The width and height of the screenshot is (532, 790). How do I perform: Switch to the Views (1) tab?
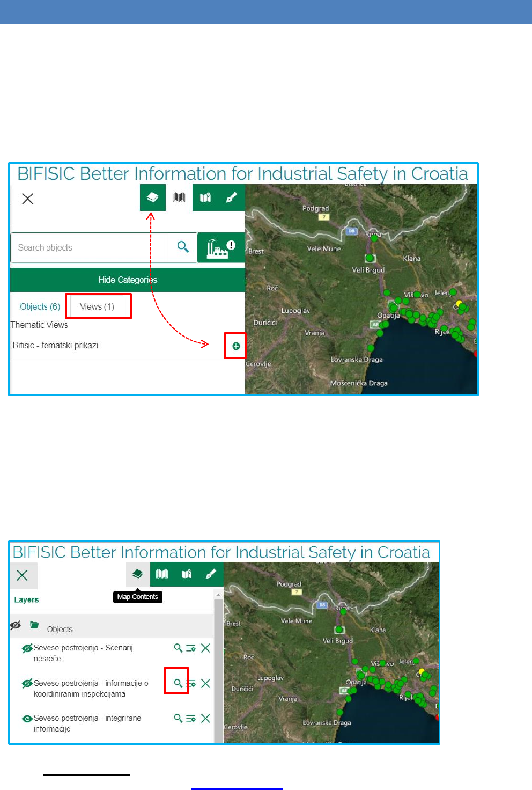(x=97, y=306)
